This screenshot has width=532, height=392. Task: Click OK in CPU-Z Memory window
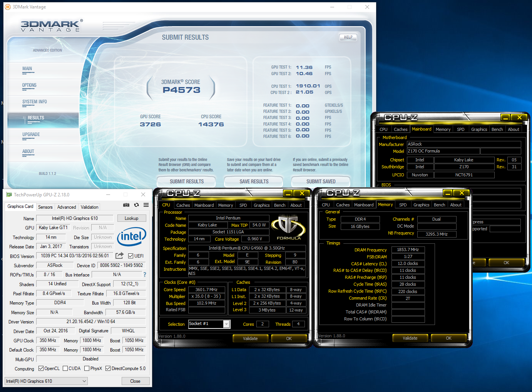449,338
